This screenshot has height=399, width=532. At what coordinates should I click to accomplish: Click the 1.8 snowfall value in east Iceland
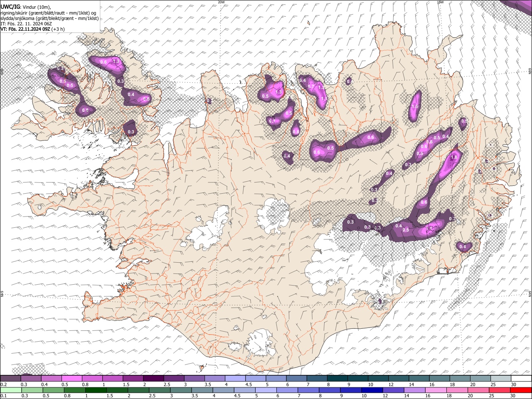coord(454,158)
